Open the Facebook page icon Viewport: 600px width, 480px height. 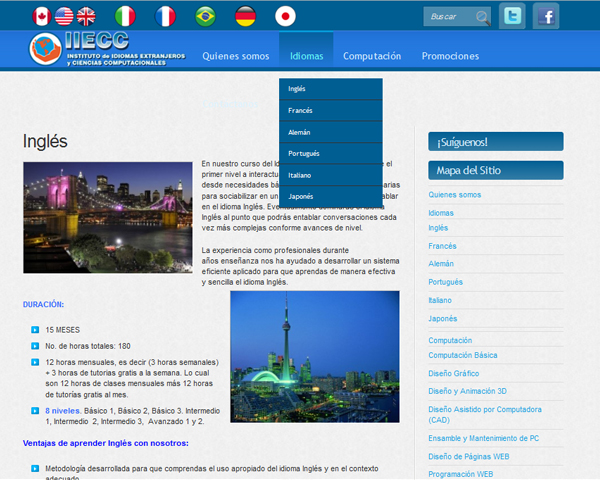546,16
